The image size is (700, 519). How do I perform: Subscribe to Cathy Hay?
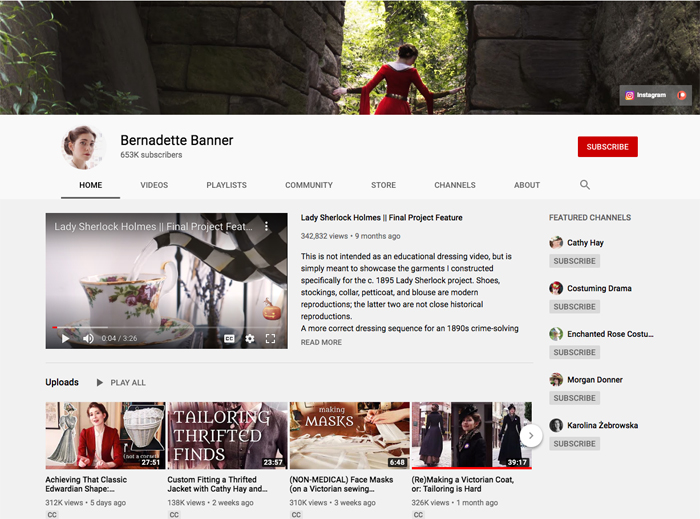click(575, 261)
